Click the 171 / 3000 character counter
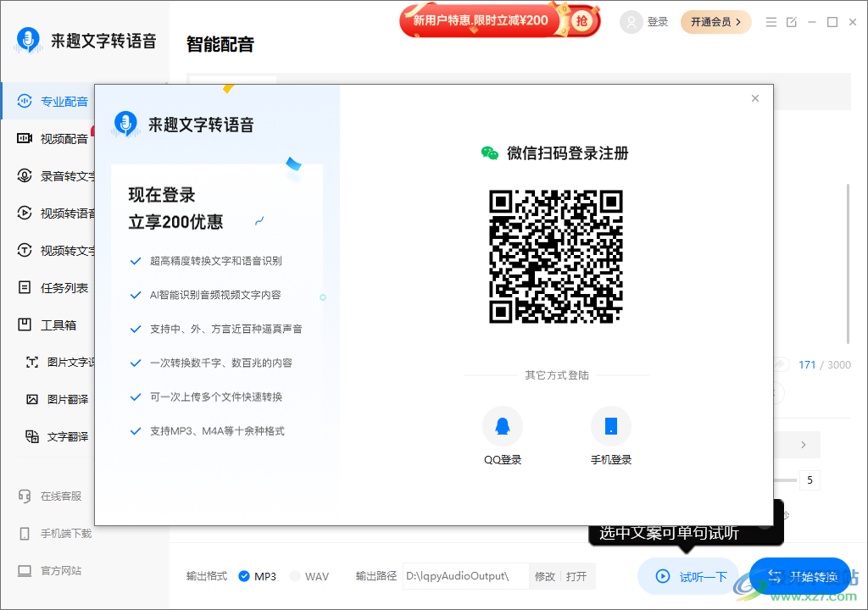Image resolution: width=868 pixels, height=610 pixels. coord(824,365)
